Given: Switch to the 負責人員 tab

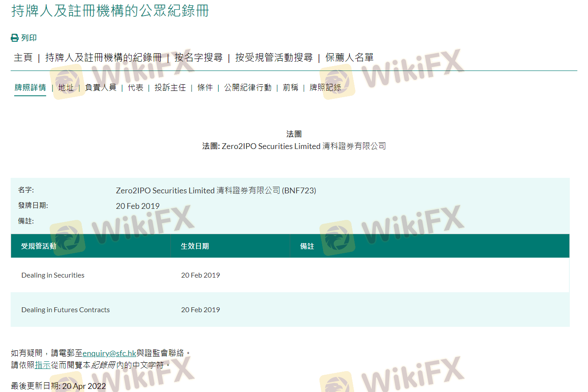Looking at the screenshot, I should tap(101, 88).
